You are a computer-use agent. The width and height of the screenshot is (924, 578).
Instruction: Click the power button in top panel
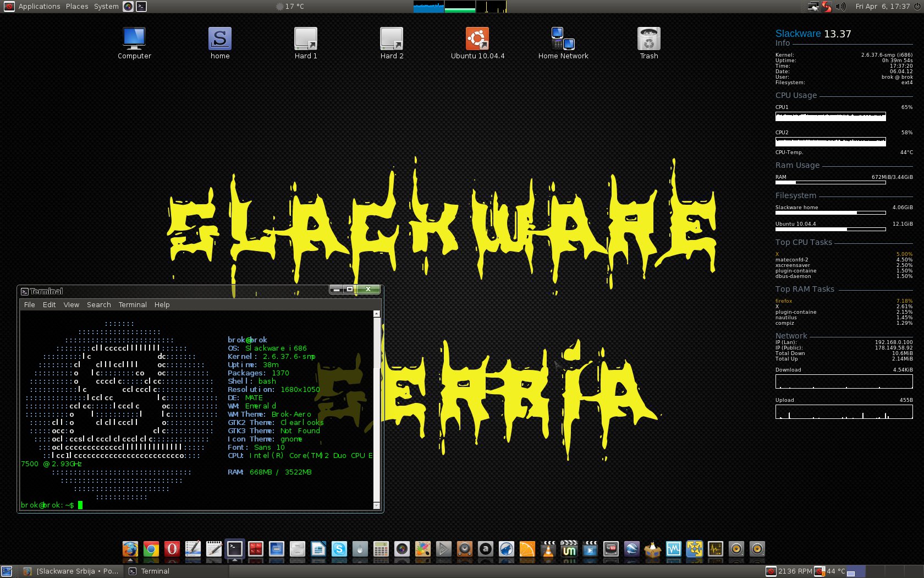coord(917,7)
